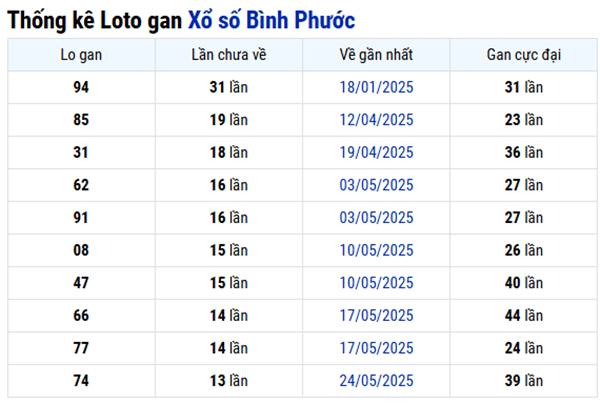Select the Lần chưa về column header

tap(229, 54)
